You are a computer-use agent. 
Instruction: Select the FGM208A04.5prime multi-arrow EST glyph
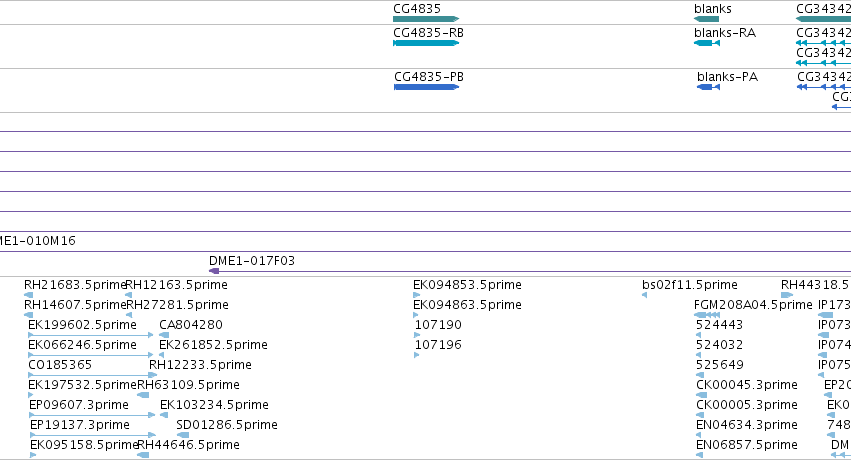click(x=707, y=315)
